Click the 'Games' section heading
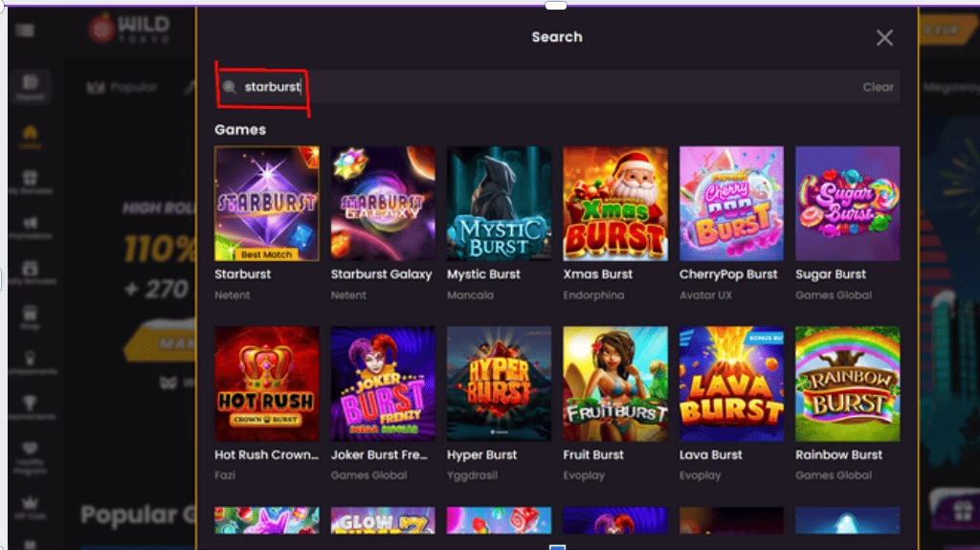 [x=240, y=130]
